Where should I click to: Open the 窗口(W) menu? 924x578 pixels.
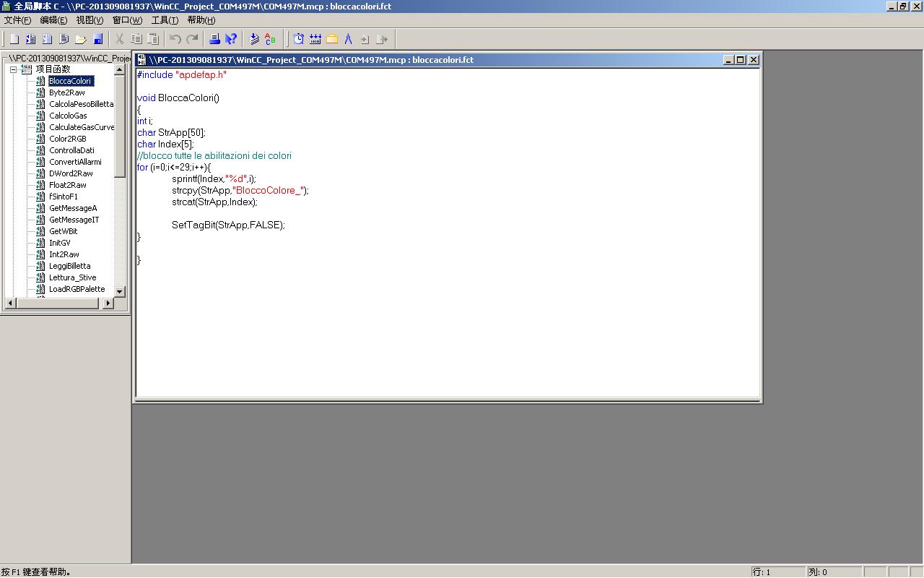(128, 20)
